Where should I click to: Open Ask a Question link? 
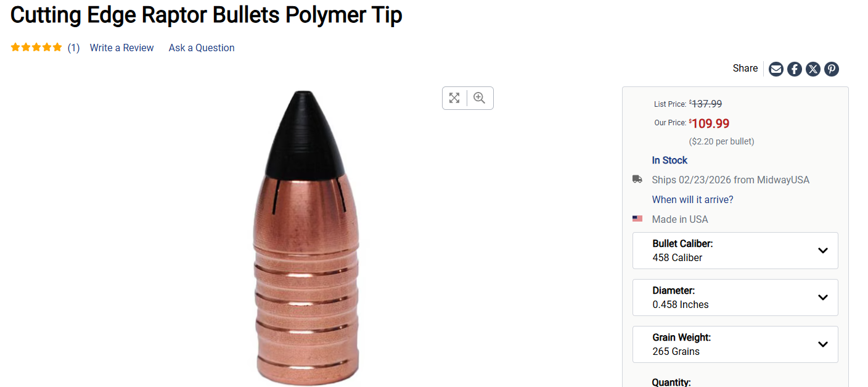point(202,48)
